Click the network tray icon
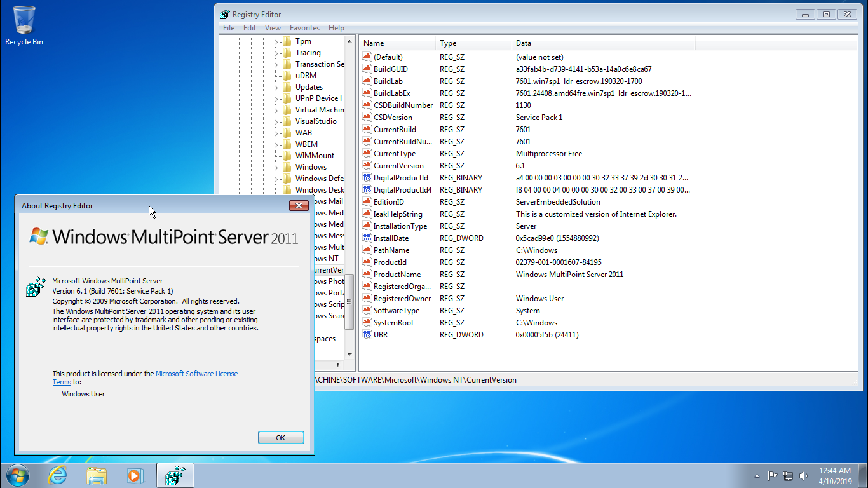Viewport: 868px width, 488px height. [788, 475]
